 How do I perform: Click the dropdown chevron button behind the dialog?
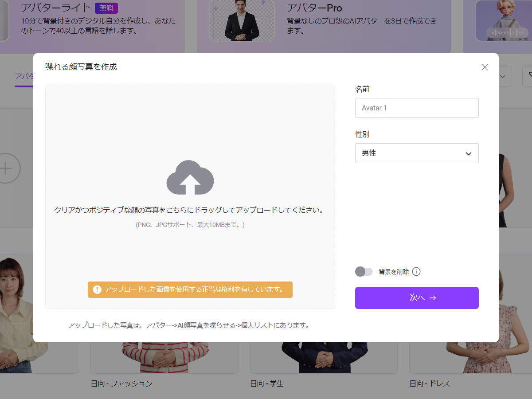(504, 76)
